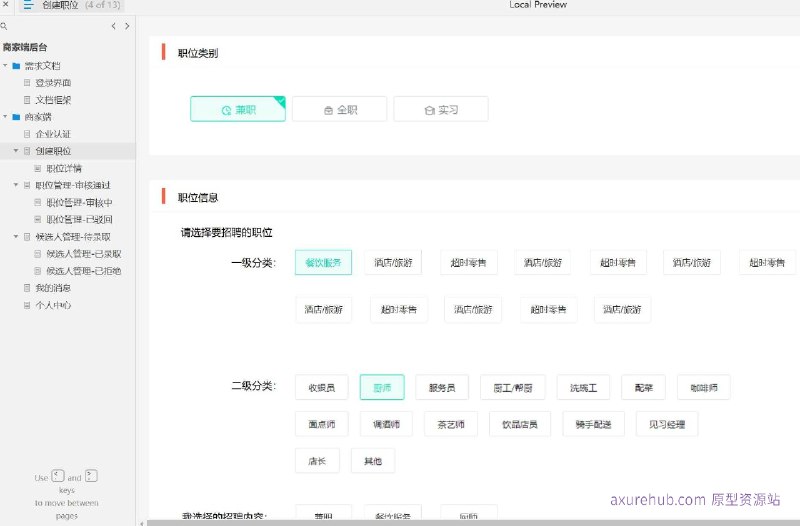Select the 兼职 job type option
800x526 pixels.
point(238,109)
